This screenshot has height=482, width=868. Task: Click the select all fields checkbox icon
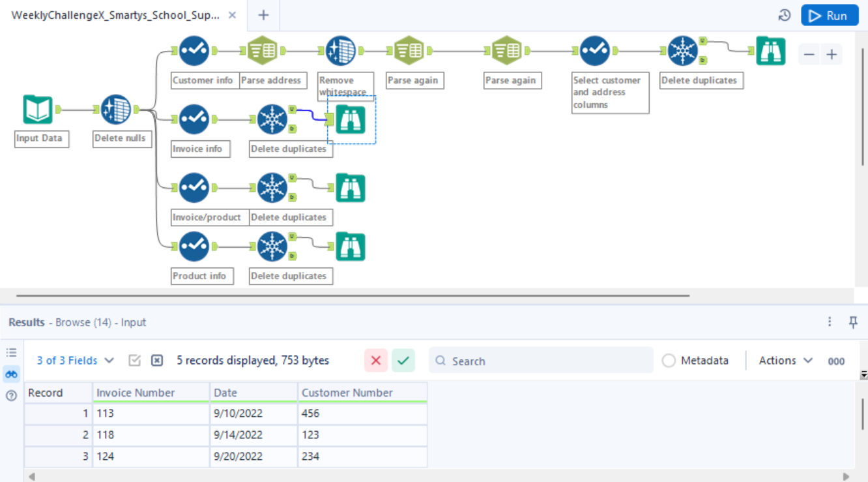pyautogui.click(x=135, y=361)
